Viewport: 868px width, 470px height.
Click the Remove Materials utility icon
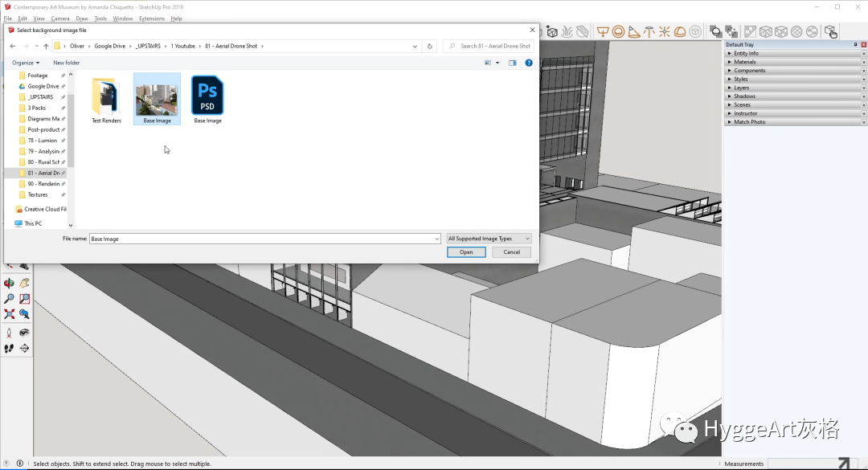[x=750, y=32]
